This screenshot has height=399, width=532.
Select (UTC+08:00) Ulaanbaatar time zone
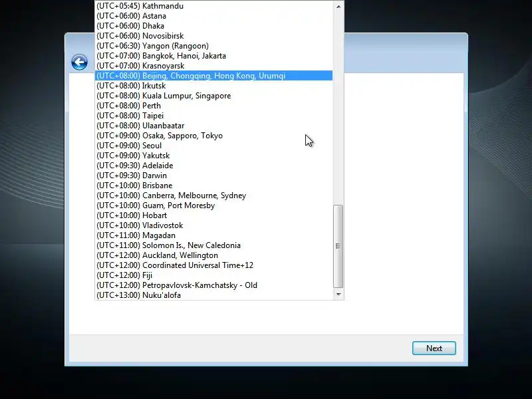[213, 126]
